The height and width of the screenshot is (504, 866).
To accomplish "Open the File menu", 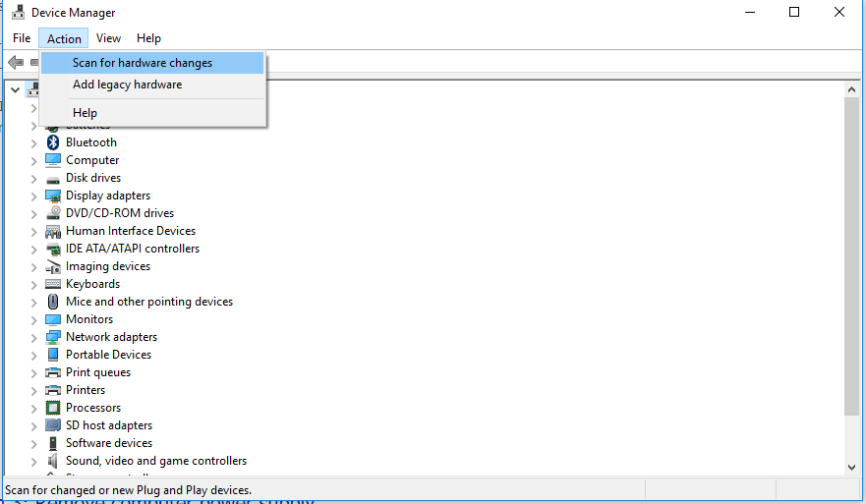I will coord(22,38).
